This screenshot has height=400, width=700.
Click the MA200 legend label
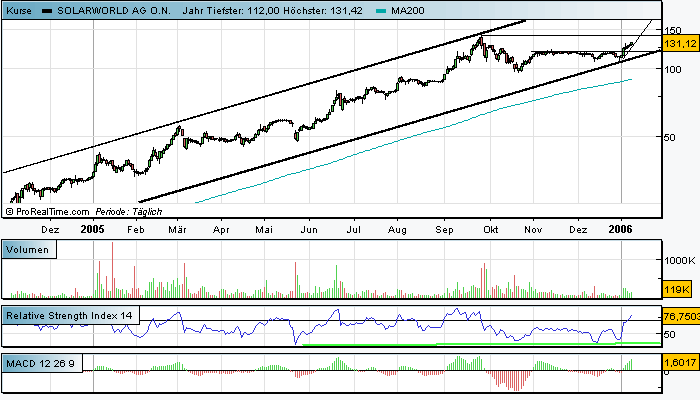pos(408,10)
